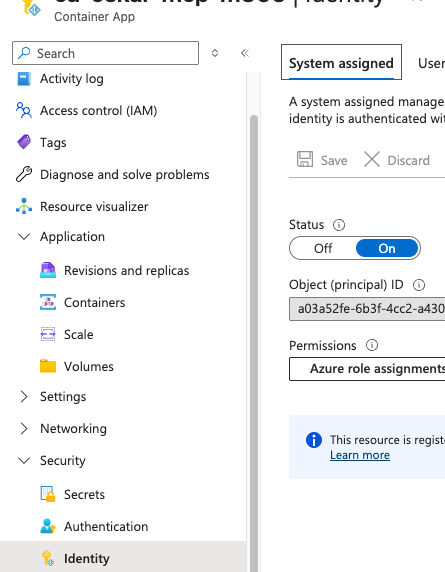
Task: Select the System assigned tab
Action: click(x=341, y=62)
